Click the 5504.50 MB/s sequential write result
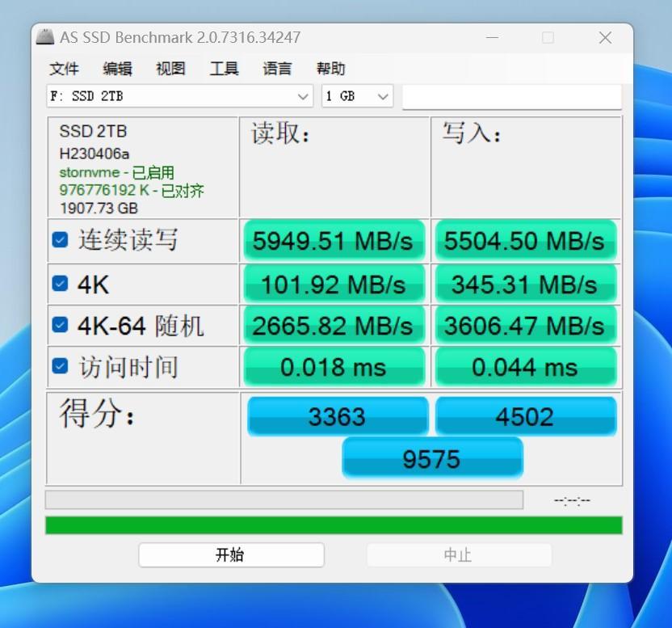This screenshot has width=672, height=628. 526,241
